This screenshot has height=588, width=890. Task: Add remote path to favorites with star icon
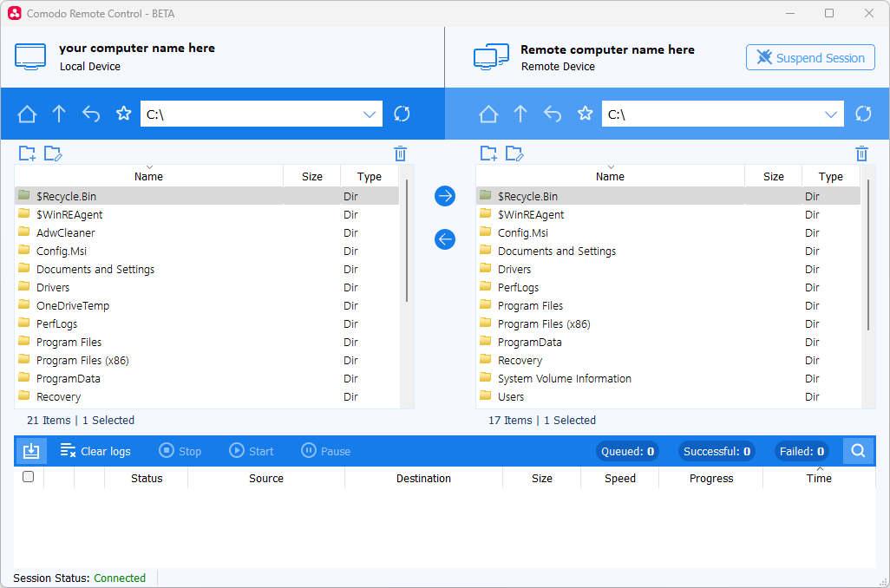click(x=586, y=114)
